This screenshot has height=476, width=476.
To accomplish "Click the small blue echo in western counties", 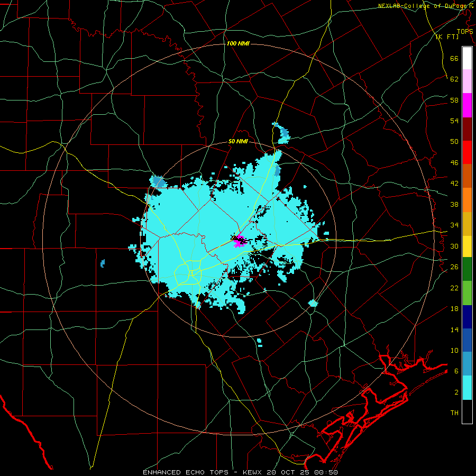I will [x=103, y=263].
